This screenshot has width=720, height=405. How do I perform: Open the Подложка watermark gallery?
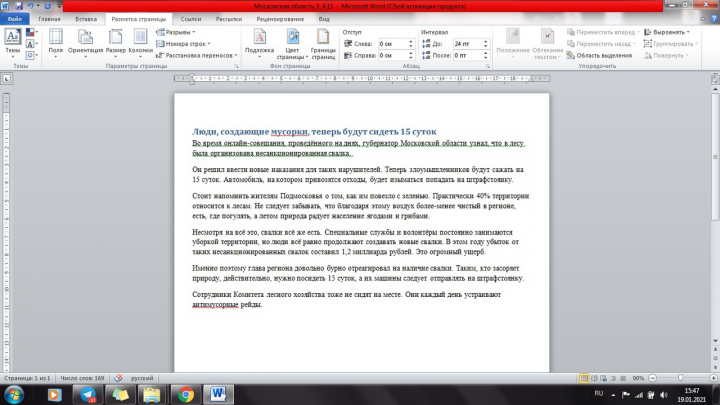click(259, 44)
